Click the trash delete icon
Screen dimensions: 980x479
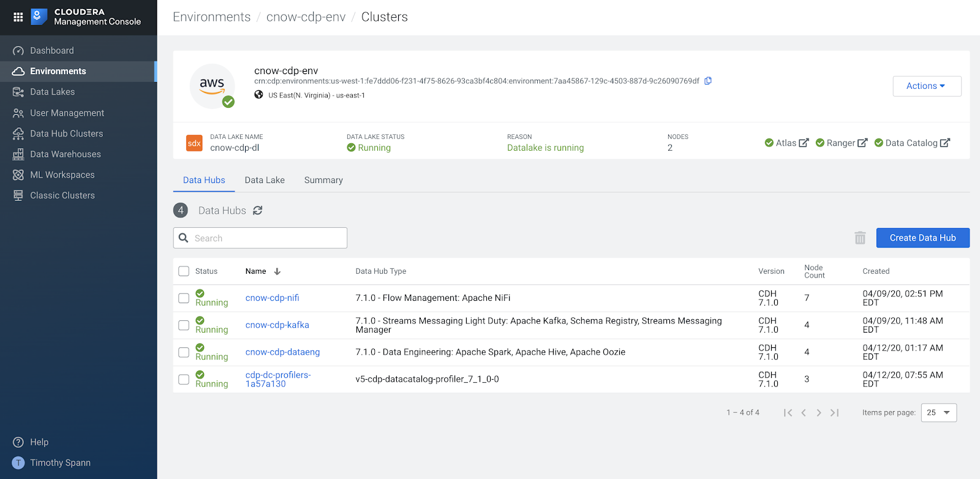(x=860, y=238)
